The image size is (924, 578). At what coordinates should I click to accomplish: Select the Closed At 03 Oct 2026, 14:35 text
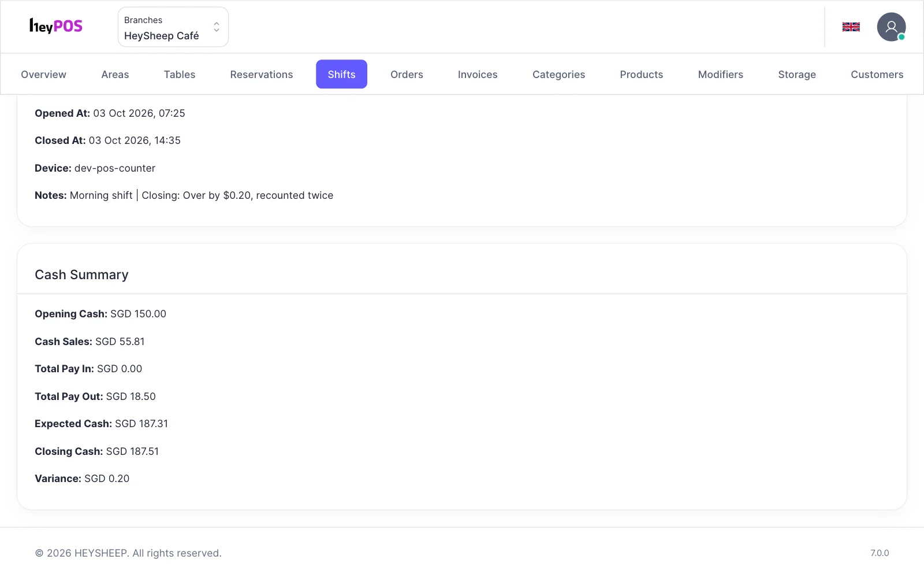(x=107, y=140)
